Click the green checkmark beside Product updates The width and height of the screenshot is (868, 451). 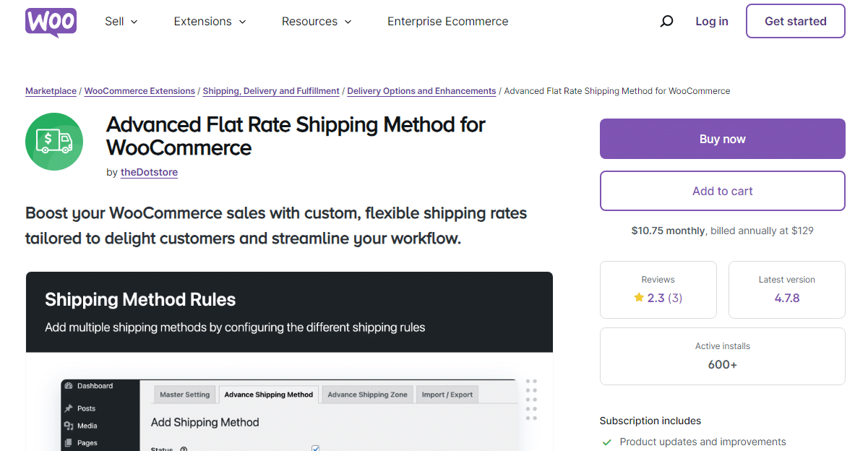click(x=606, y=442)
